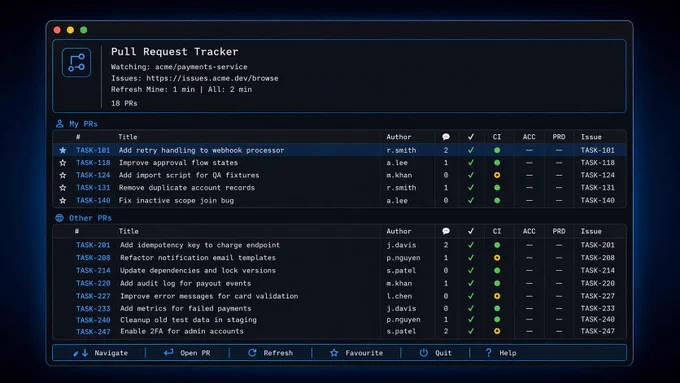This screenshot has width=680, height=383.
Task: Select row 'Add retry handling to webhook processor'
Action: click(340, 150)
